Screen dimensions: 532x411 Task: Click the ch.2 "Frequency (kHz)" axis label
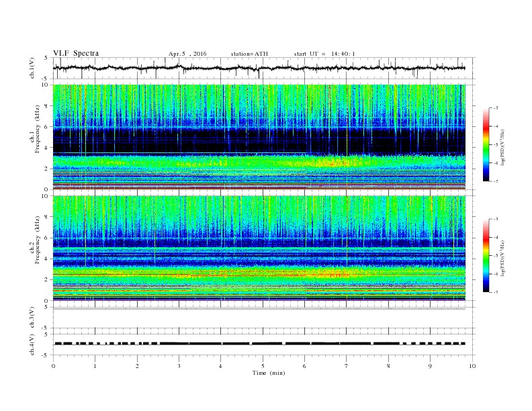(x=38, y=240)
